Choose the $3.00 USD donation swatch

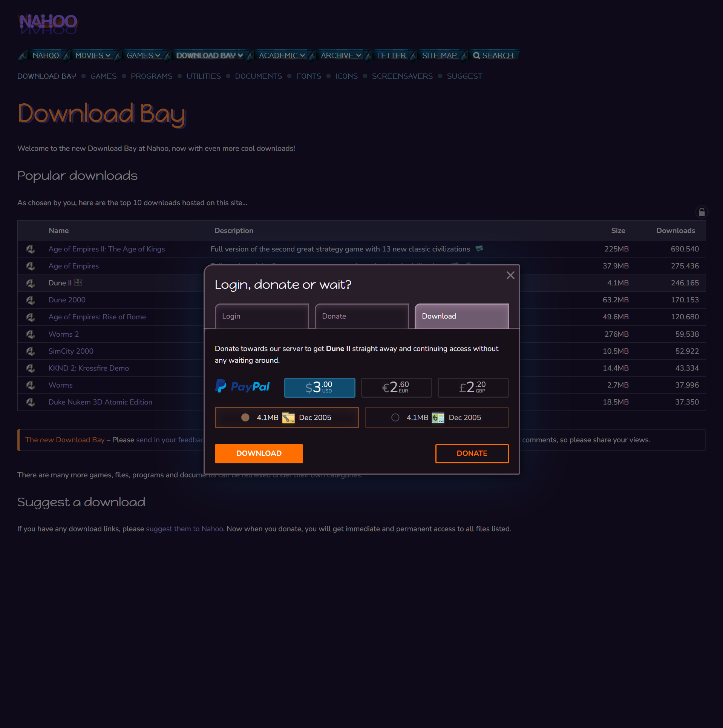pyautogui.click(x=319, y=388)
